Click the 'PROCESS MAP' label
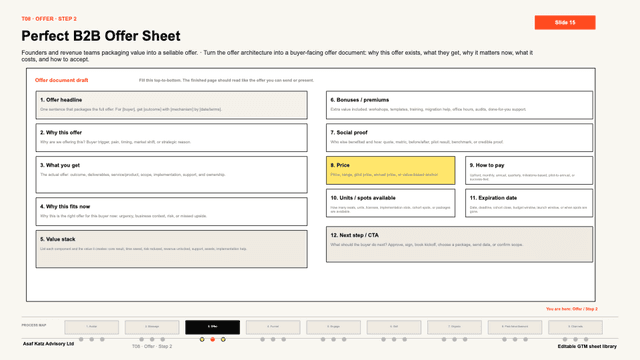The height and width of the screenshot is (360, 640). [x=34, y=325]
